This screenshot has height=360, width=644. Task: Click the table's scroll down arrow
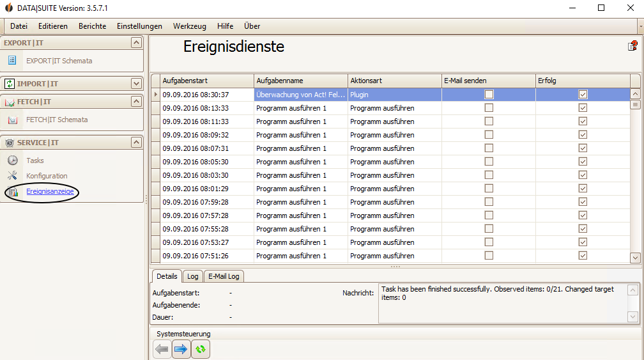click(x=635, y=257)
